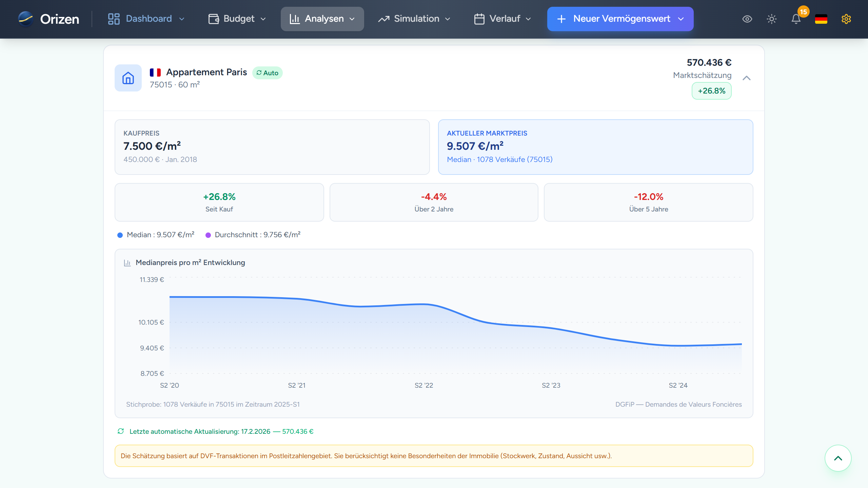Toggle privacy mode with the eye icon
Viewport: 868px width, 488px height.
click(747, 19)
